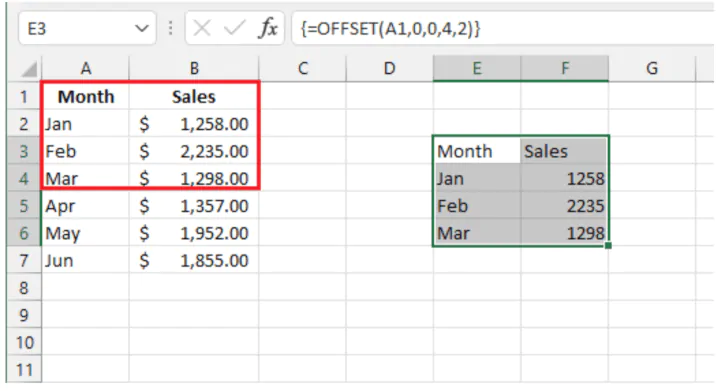Select row 6 header
This screenshot has width=720, height=391.
[x=24, y=233]
